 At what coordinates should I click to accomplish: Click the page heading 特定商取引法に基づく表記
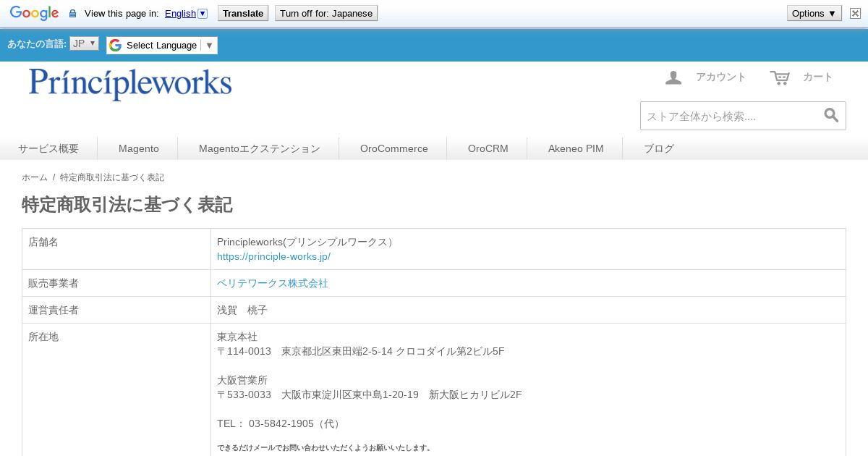click(127, 205)
